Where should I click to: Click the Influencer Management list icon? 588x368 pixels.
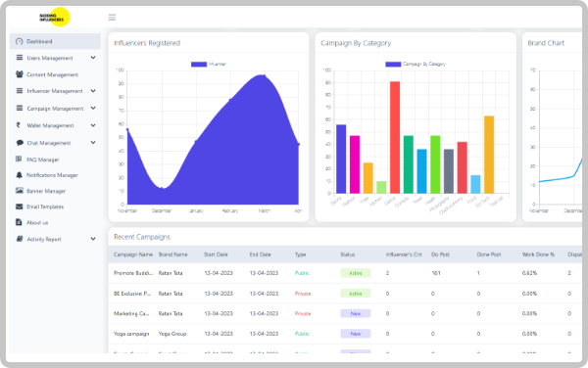pos(20,91)
